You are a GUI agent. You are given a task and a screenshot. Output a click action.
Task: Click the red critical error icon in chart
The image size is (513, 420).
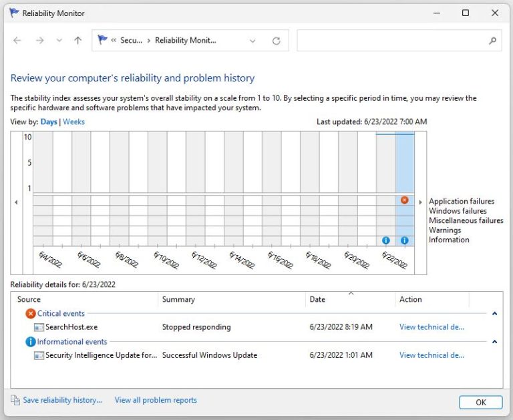pyautogui.click(x=404, y=200)
